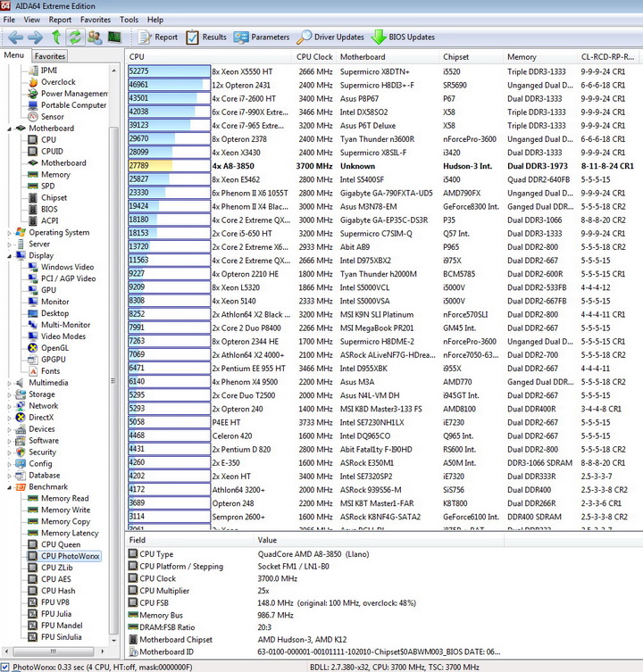Go up one level with green arrow
Viewport: 643px width, 672px height.
[x=55, y=37]
